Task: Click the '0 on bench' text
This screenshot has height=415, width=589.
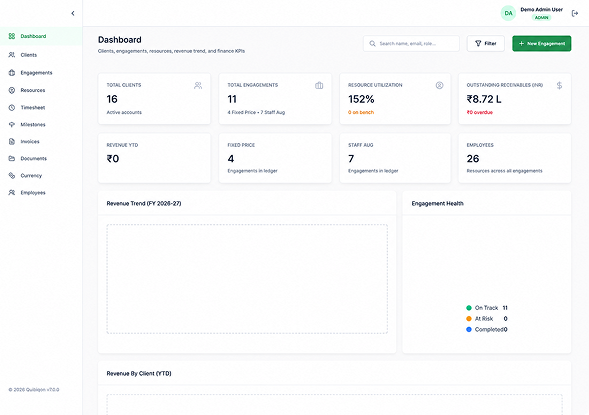Action: coord(361,112)
